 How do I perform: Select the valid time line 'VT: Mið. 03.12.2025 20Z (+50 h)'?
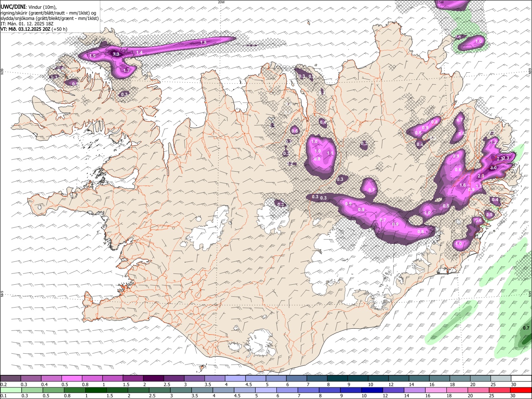(34, 29)
